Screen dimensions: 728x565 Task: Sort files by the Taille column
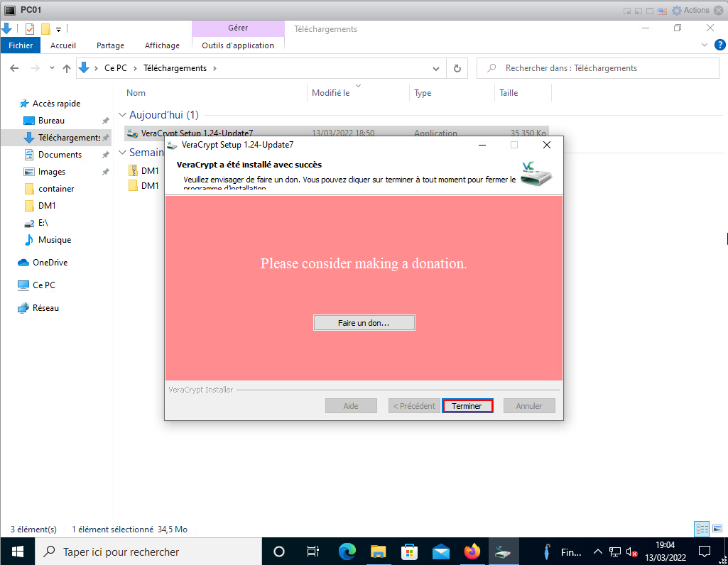509,93
